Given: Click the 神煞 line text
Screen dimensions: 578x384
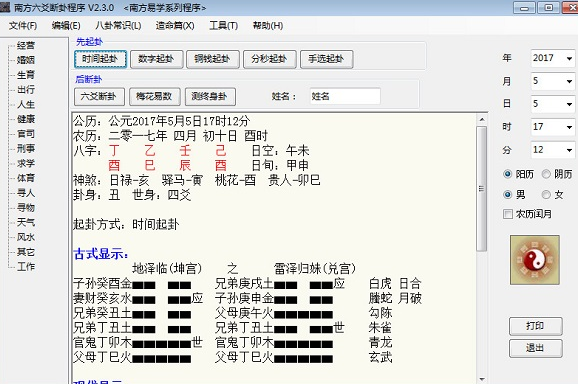Looking at the screenshot, I should (x=196, y=180).
